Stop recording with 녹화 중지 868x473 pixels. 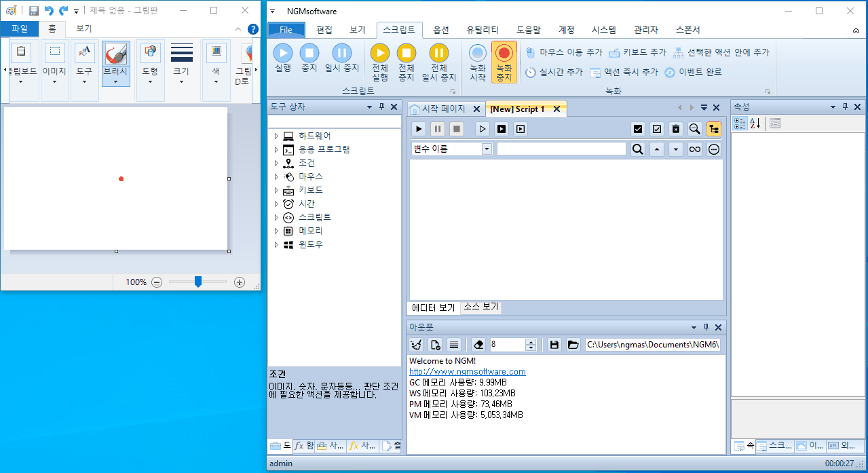pyautogui.click(x=504, y=62)
